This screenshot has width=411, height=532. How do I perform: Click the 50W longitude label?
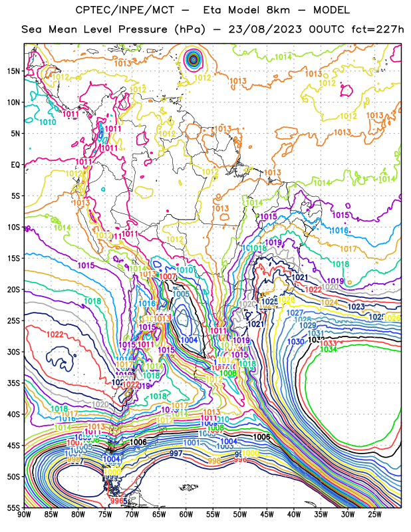click(240, 515)
